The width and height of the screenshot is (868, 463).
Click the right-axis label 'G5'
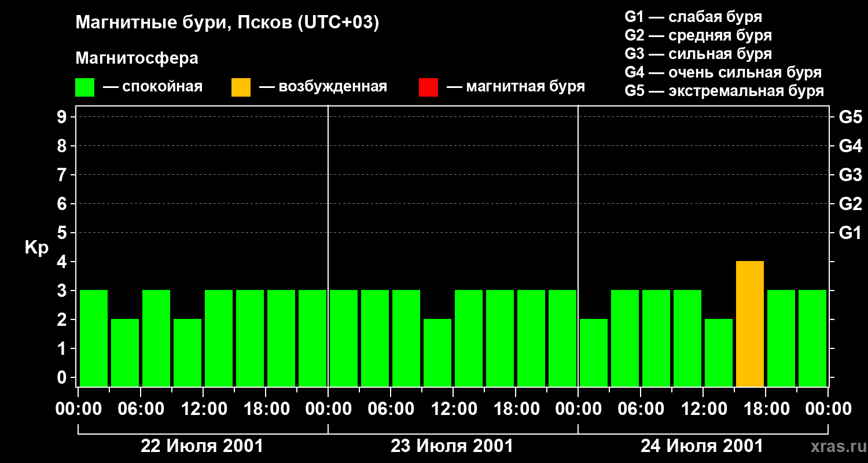pos(850,117)
